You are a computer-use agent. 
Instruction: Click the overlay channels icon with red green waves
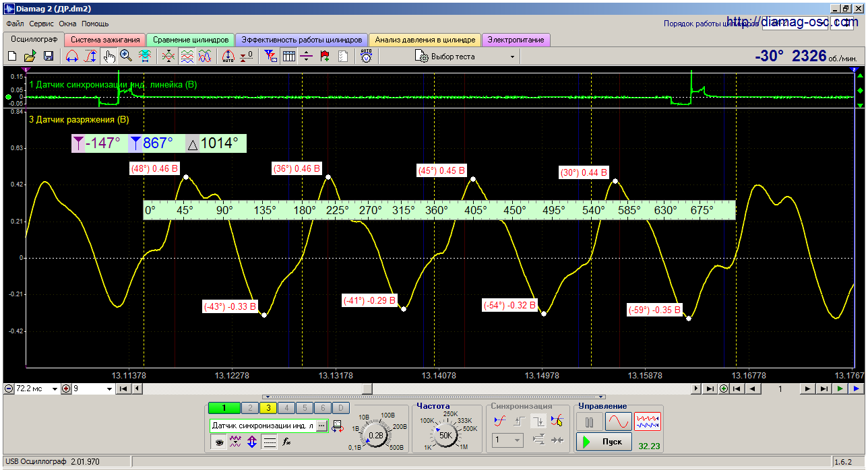168,57
